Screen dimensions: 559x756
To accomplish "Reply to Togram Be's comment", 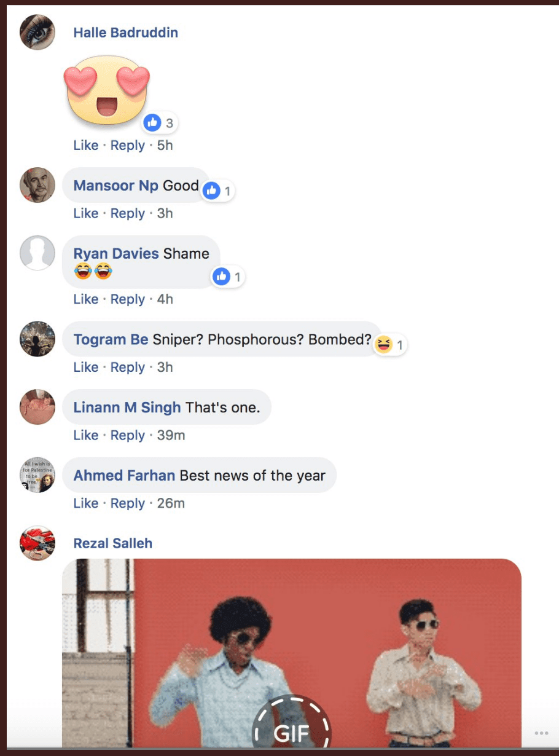I will (127, 367).
